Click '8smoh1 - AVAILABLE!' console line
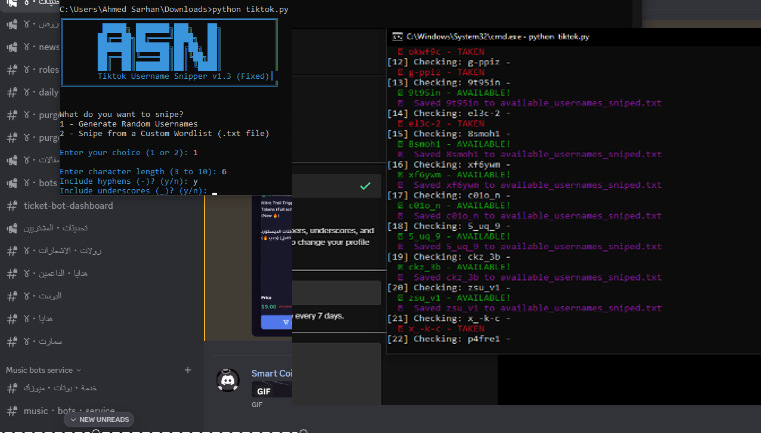Image resolution: width=761 pixels, height=433 pixels. pyautogui.click(x=454, y=144)
